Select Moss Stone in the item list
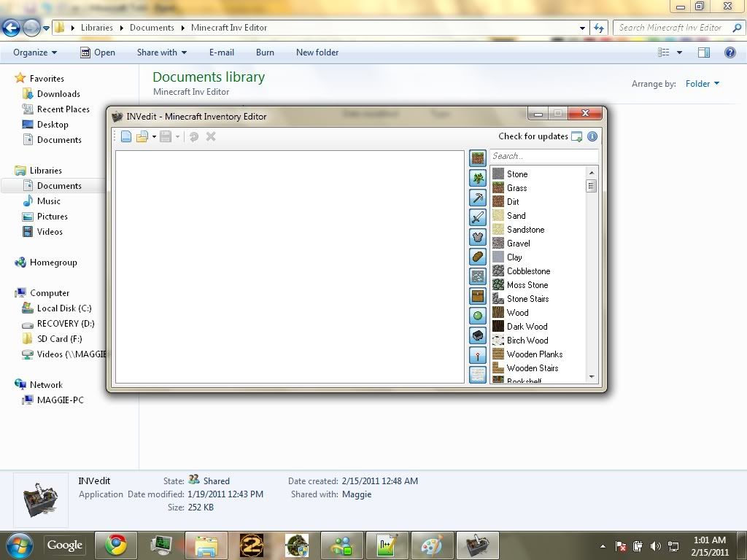Image resolution: width=747 pixels, height=560 pixels. tap(527, 285)
